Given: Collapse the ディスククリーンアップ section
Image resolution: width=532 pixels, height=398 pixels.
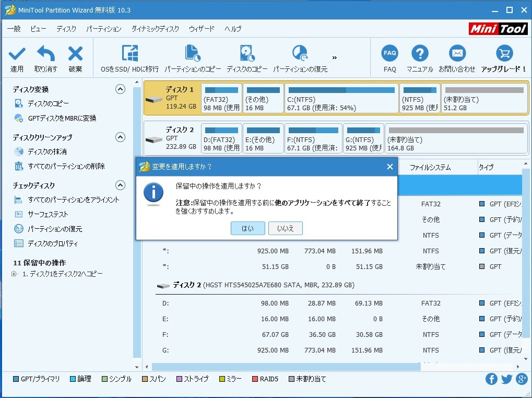Looking at the screenshot, I should (x=120, y=137).
